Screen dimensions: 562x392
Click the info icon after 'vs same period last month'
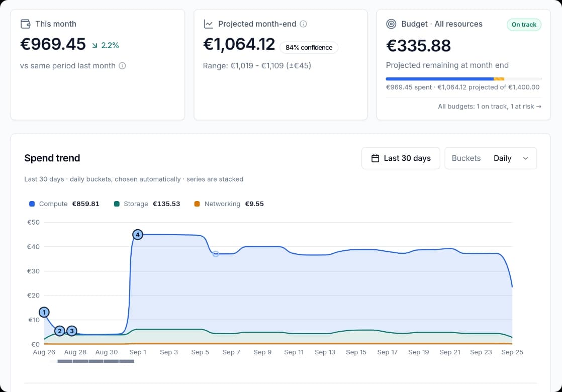[x=122, y=66]
